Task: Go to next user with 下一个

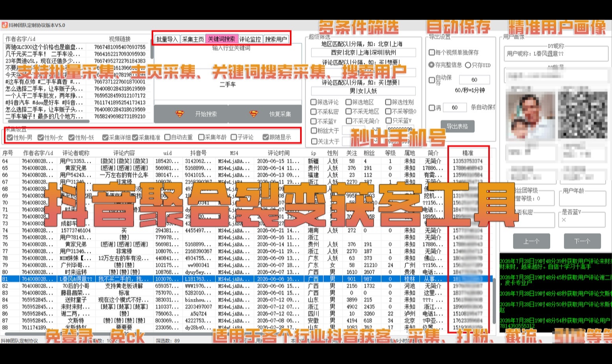Action: point(582,241)
